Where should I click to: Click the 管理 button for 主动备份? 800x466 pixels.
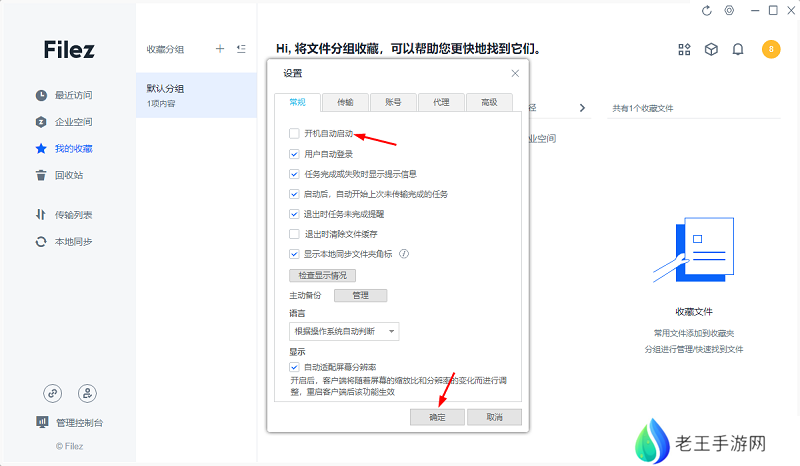pos(360,296)
